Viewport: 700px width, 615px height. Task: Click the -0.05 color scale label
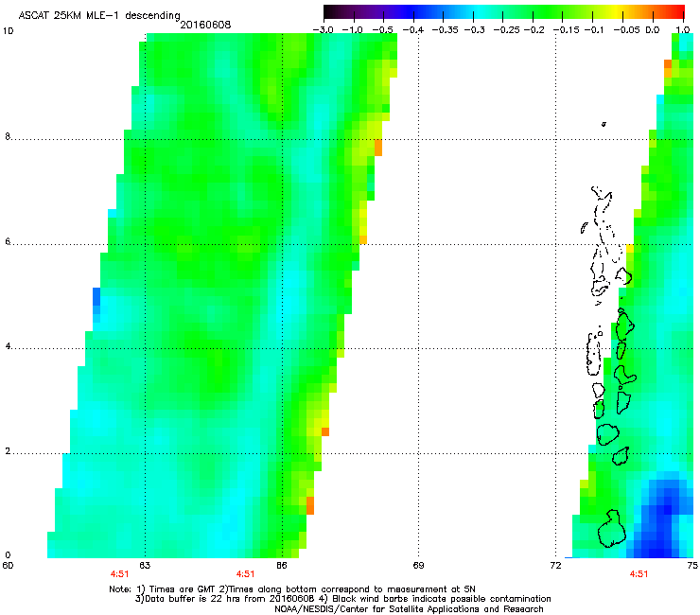626,30
